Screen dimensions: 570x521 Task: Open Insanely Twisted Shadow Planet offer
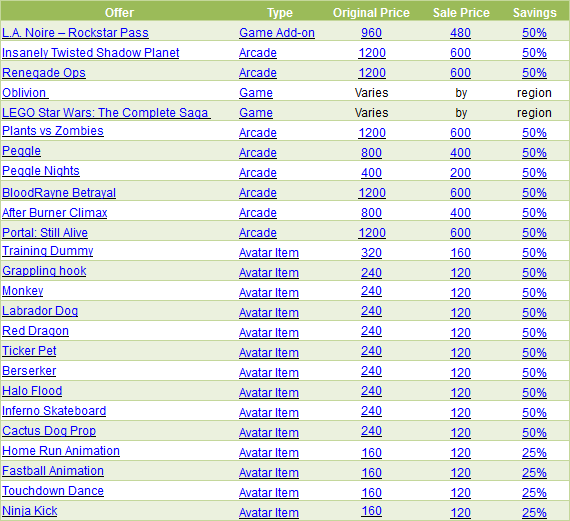pos(91,53)
